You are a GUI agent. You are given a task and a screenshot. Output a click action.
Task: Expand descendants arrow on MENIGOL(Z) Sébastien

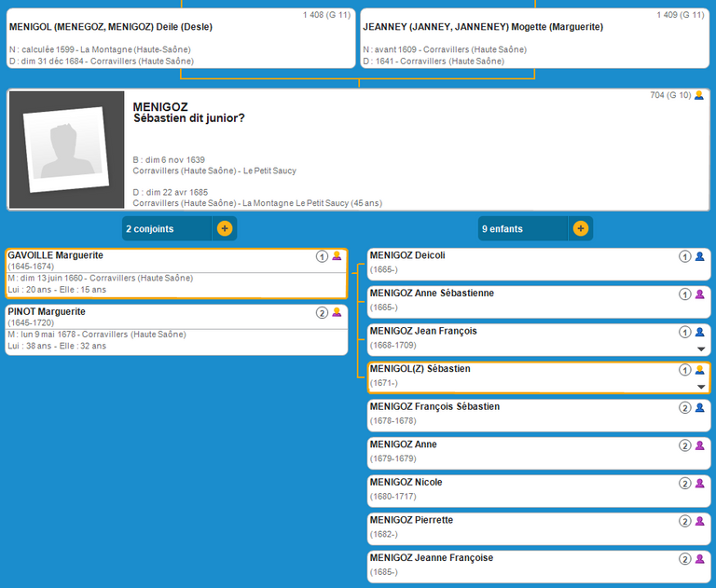tap(701, 387)
